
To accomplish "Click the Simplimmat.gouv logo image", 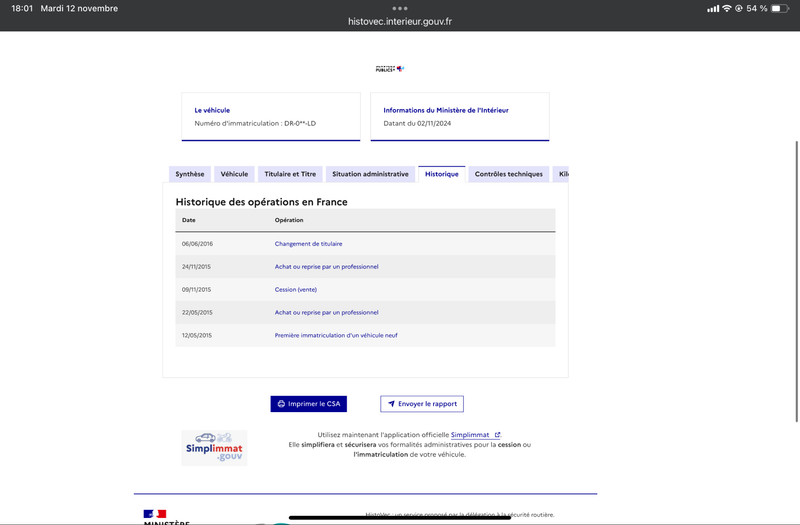I will pos(214,447).
